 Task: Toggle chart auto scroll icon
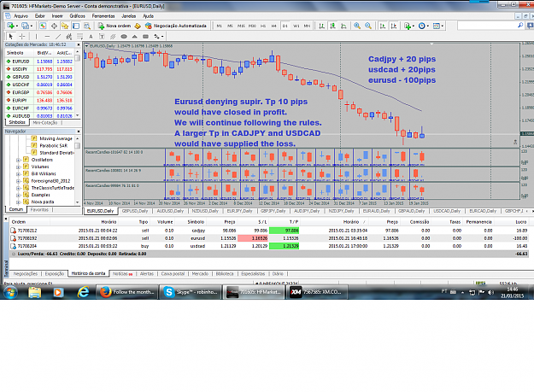click(383, 26)
